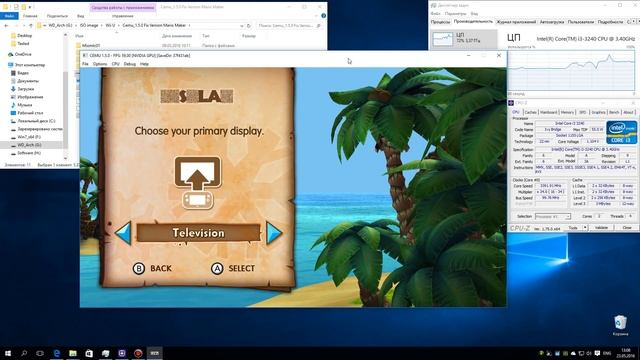Open CPU-Z Memory tab
The height and width of the screenshot is (360, 640).
click(x=567, y=112)
